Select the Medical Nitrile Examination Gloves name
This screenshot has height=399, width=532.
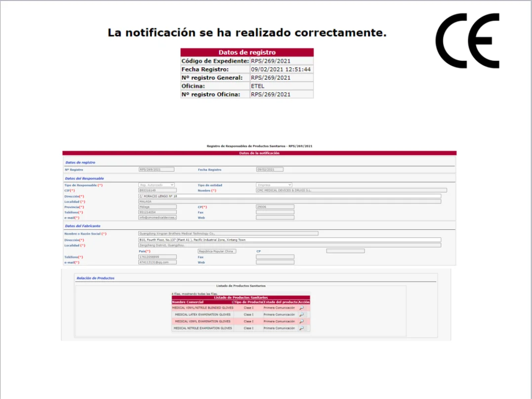pyautogui.click(x=203, y=328)
